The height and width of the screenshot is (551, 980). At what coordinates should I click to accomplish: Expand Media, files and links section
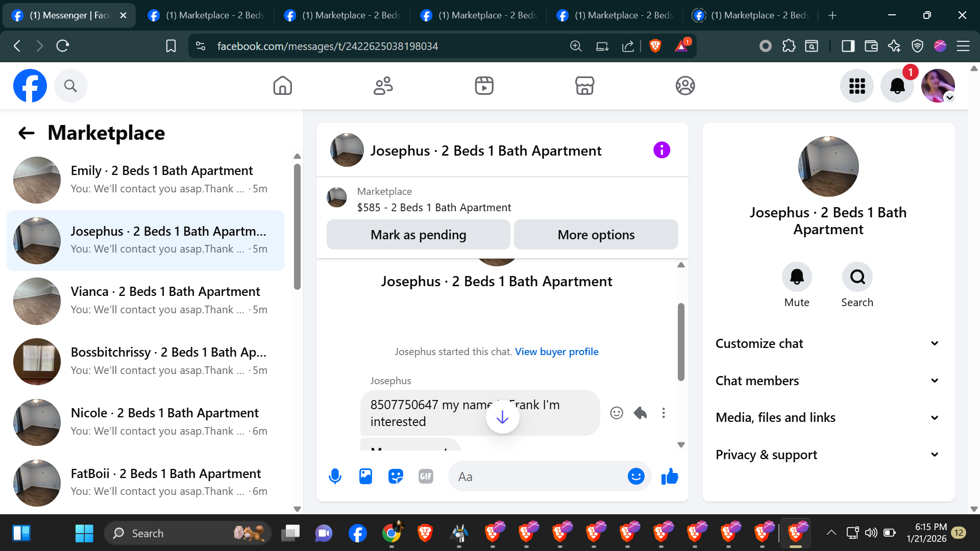pyautogui.click(x=828, y=417)
